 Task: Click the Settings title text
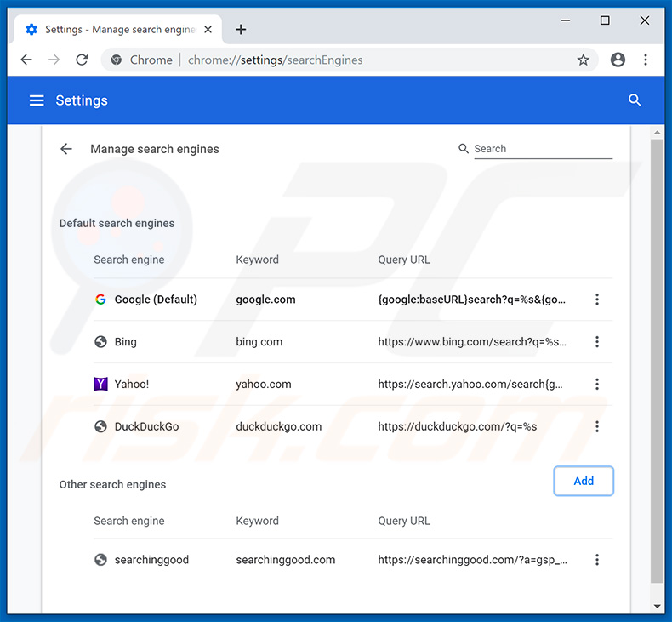pyautogui.click(x=82, y=100)
